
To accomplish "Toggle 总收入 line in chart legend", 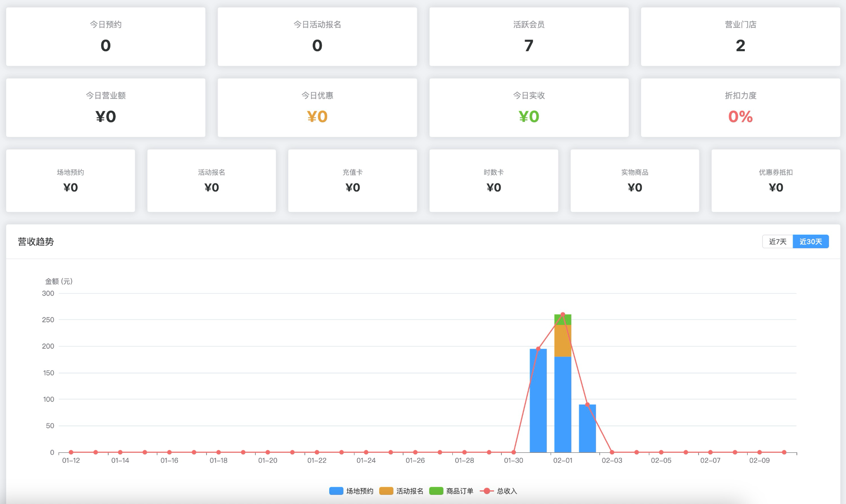I will point(506,491).
